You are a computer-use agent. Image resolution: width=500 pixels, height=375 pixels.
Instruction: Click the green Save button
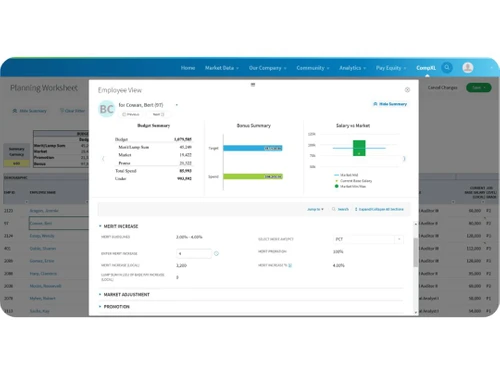pyautogui.click(x=479, y=88)
